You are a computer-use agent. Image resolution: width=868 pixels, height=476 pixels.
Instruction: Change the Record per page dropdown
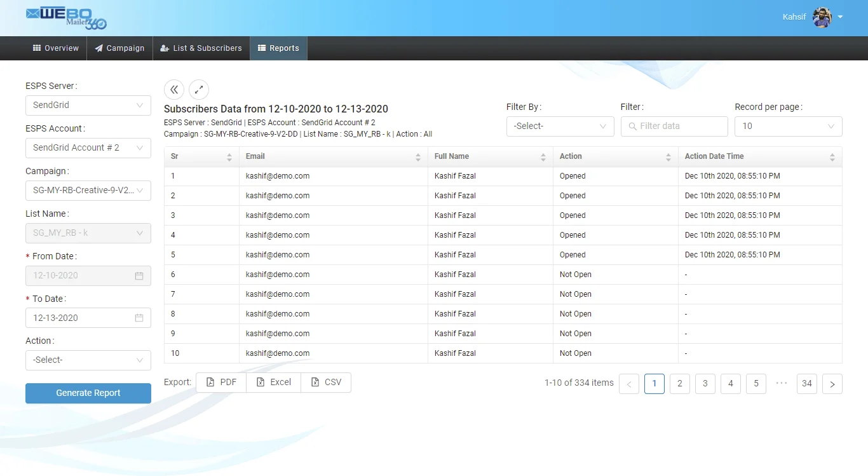pos(788,126)
